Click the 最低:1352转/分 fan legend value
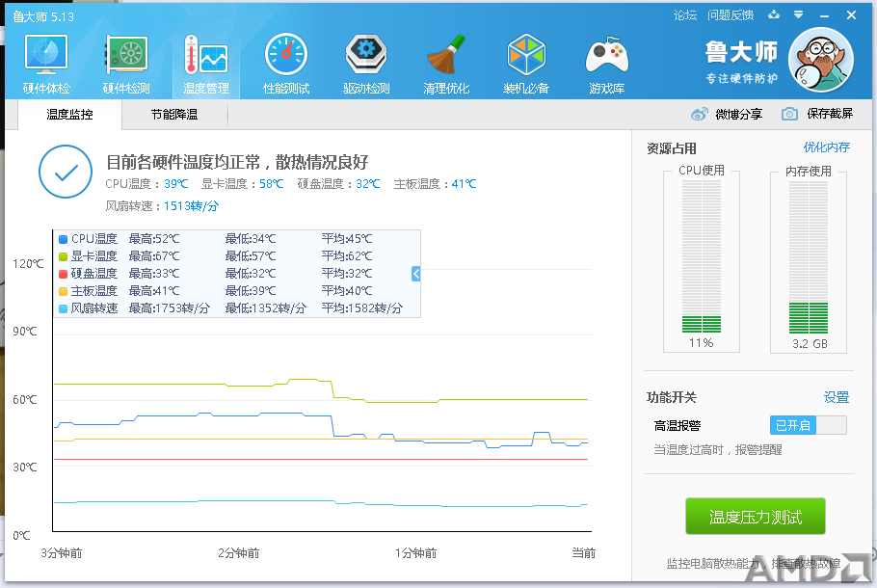Image resolution: width=877 pixels, height=588 pixels. (x=266, y=308)
